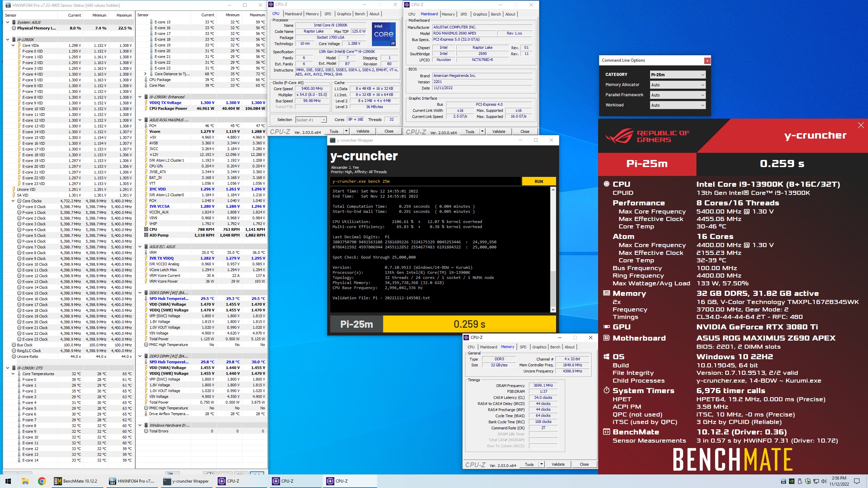The height and width of the screenshot is (488, 868).
Task: Open File Explorer from the taskbar
Action: 25,481
